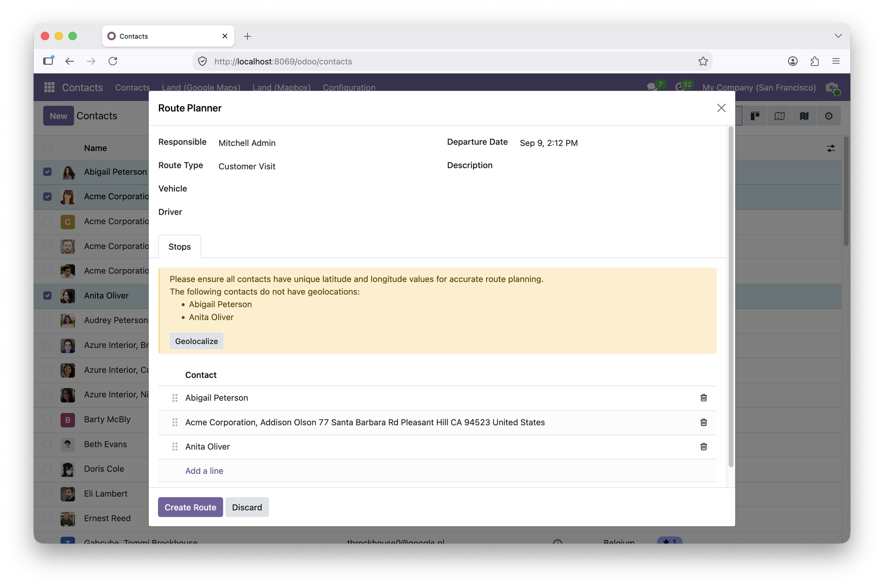The width and height of the screenshot is (884, 588).
Task: Open Land (Google Maps) menu
Action: 201,87
